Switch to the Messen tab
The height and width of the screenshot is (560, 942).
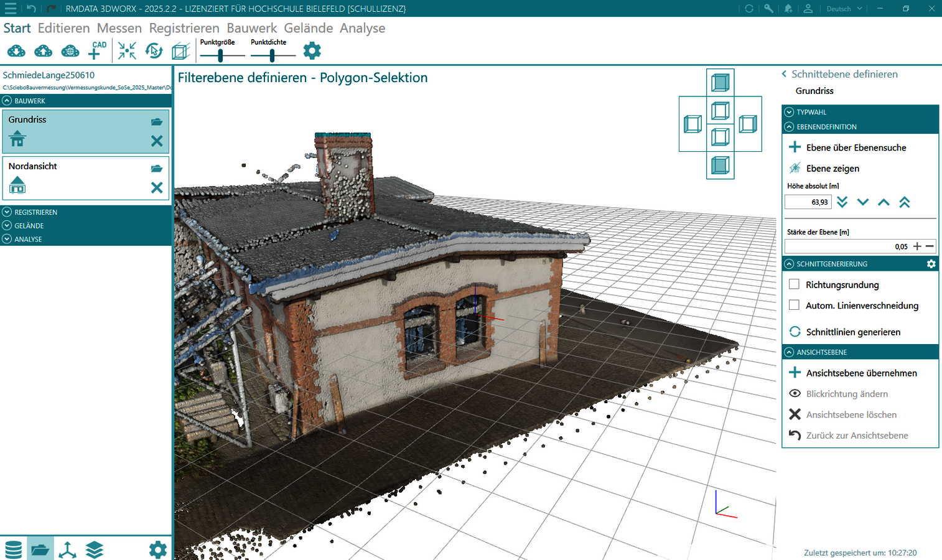(119, 28)
